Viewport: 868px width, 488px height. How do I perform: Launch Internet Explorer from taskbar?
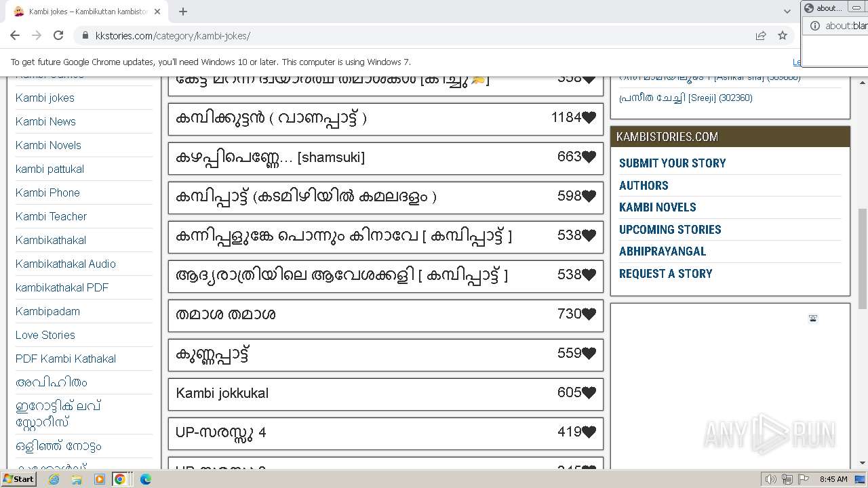point(54,479)
